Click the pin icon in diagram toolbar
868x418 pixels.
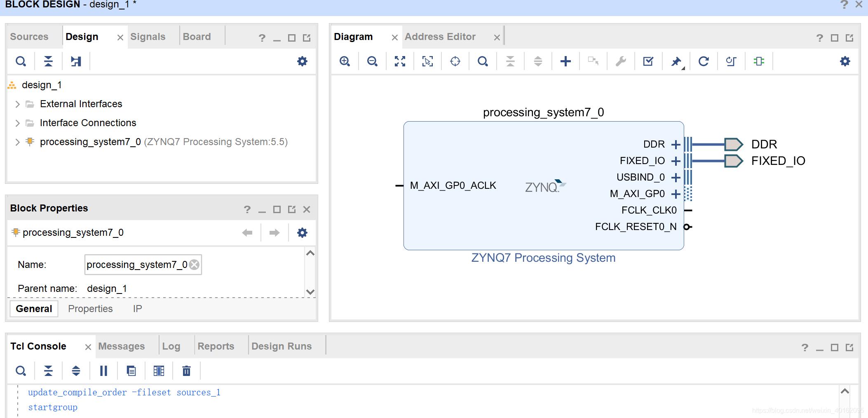(676, 61)
